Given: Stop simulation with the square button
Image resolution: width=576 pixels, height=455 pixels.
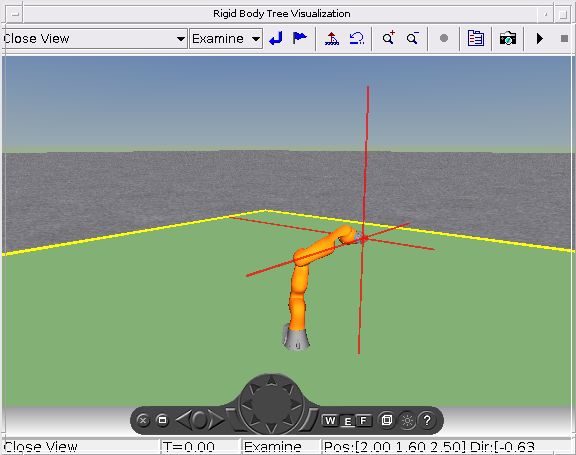Looking at the screenshot, I should 564,38.
